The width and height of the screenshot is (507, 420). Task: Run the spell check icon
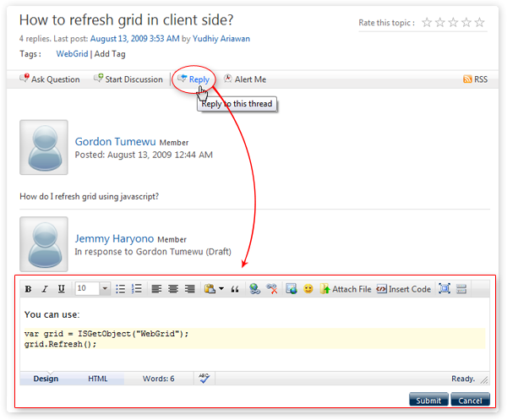coord(204,379)
